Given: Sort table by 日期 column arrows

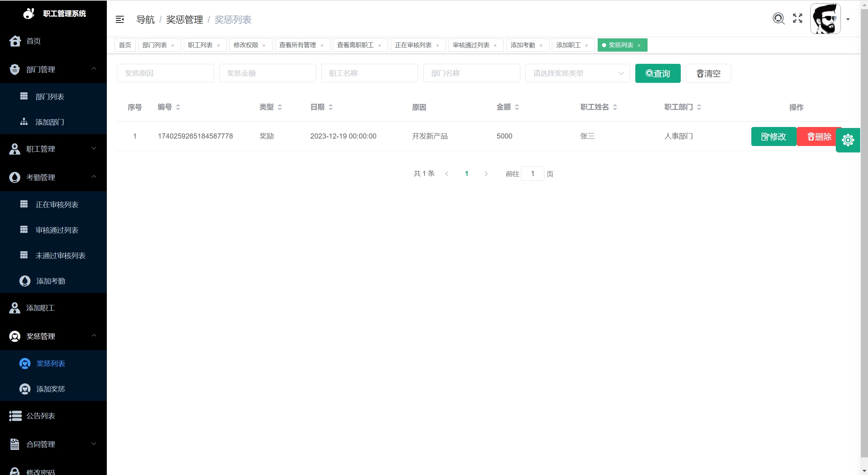Looking at the screenshot, I should pyautogui.click(x=331, y=107).
